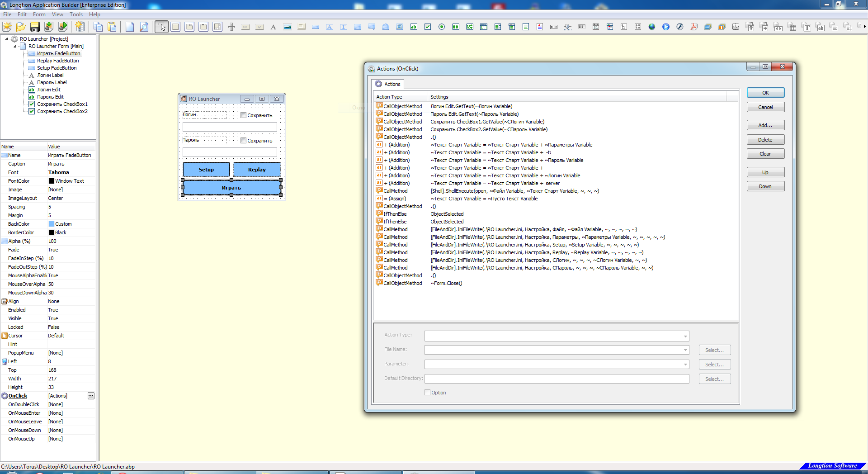
Task: Click the Paste clipboard icon in the toolbar
Action: 112,27
